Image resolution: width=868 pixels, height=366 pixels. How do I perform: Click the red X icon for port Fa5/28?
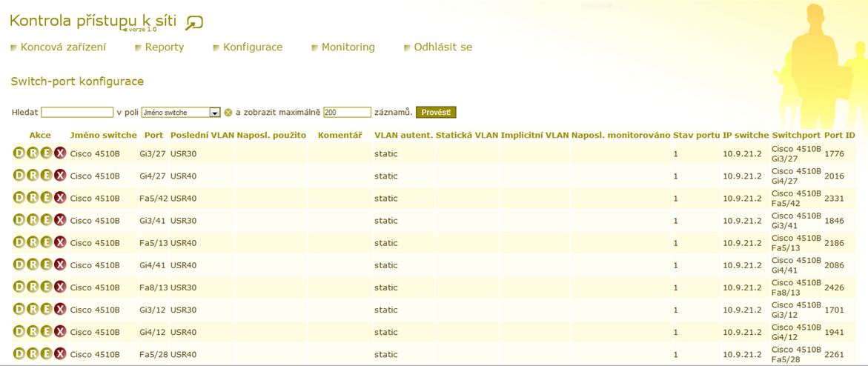(60, 353)
